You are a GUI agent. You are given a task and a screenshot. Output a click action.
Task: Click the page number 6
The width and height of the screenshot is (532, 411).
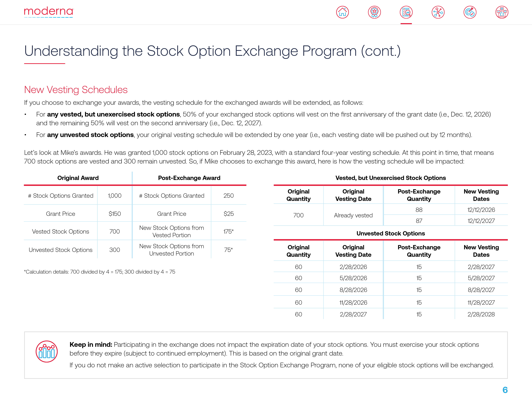point(505,390)
